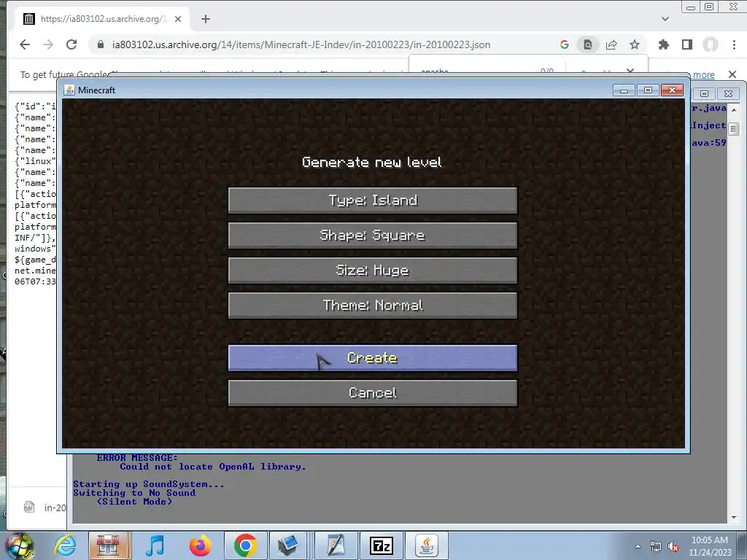Open the pinned taskbar app beside Explorer
747x560 pixels.
point(108,545)
